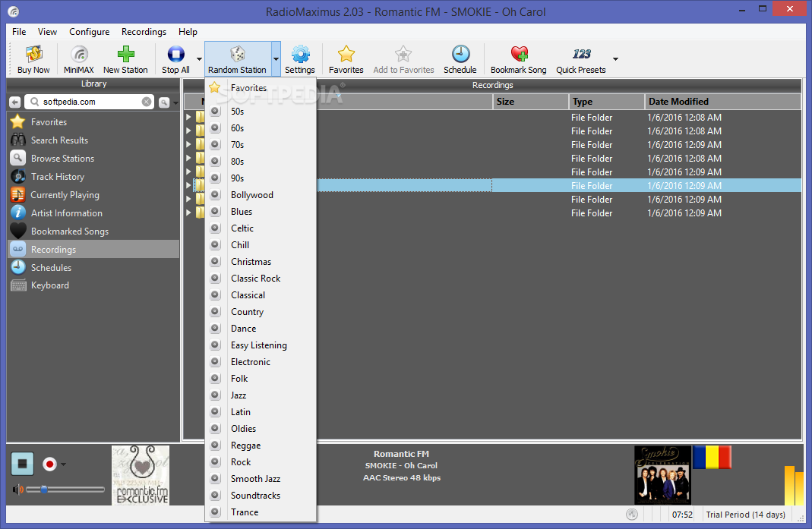Open the Stop All dropdown arrow

tap(199, 59)
